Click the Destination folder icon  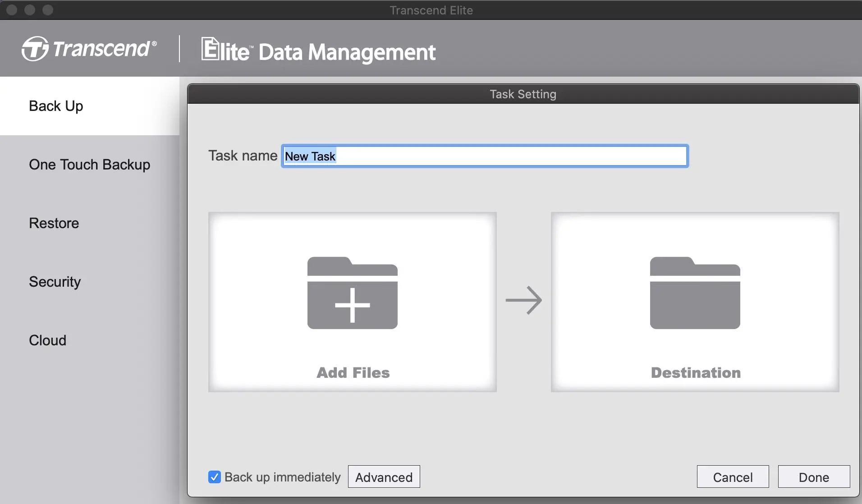(695, 293)
